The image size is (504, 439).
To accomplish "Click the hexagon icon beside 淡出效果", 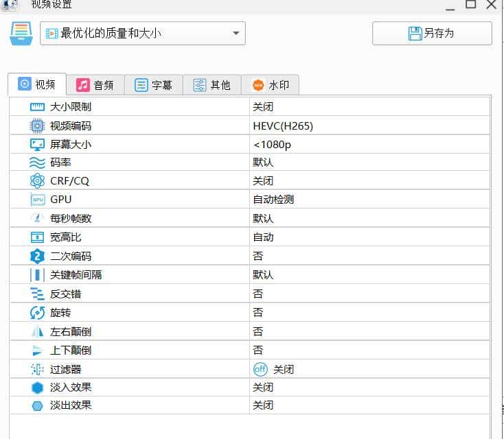I will click(x=37, y=406).
